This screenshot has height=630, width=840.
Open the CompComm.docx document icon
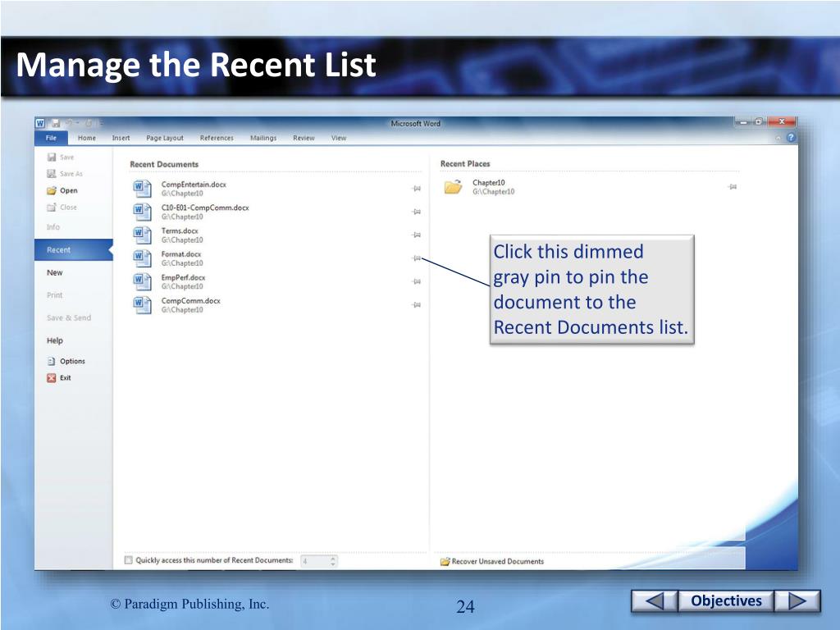point(142,305)
